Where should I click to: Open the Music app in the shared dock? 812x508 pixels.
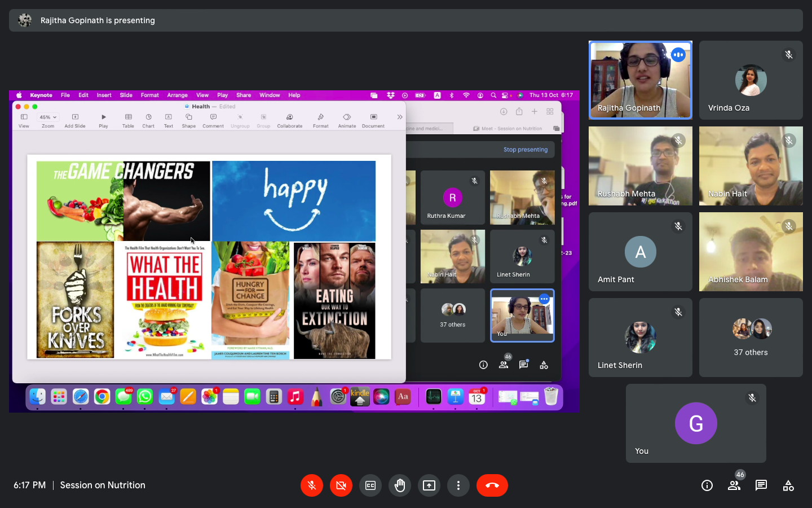295,397
